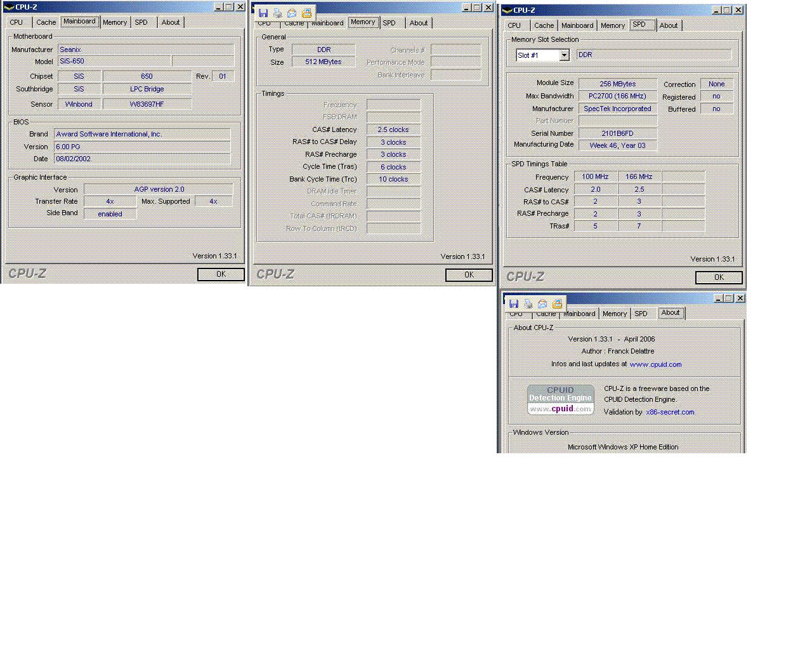812x650 pixels.
Task: Click the email-image envelope icon over the Memory window
Action: click(x=292, y=13)
